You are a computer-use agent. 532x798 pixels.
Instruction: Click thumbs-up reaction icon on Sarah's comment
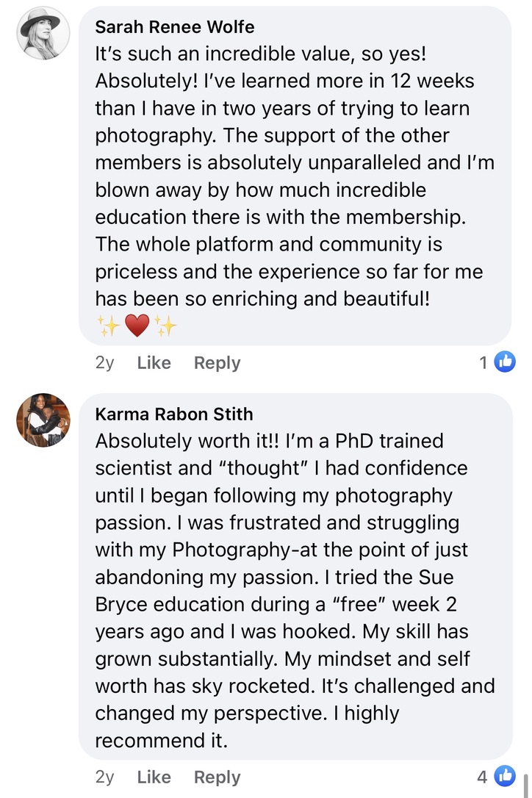tap(505, 362)
